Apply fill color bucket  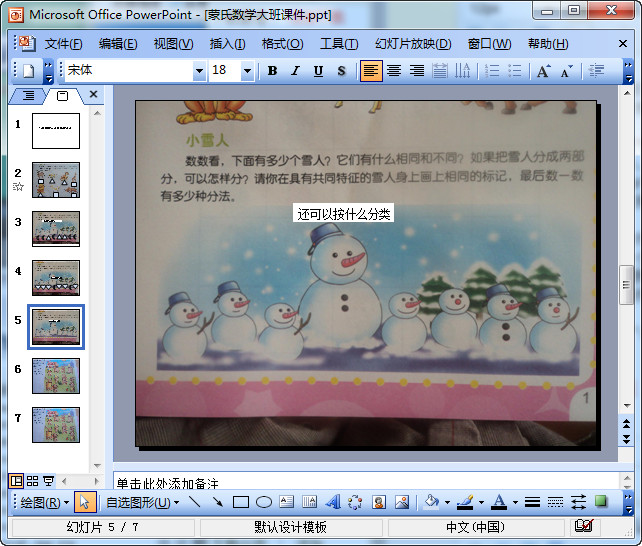[432, 502]
